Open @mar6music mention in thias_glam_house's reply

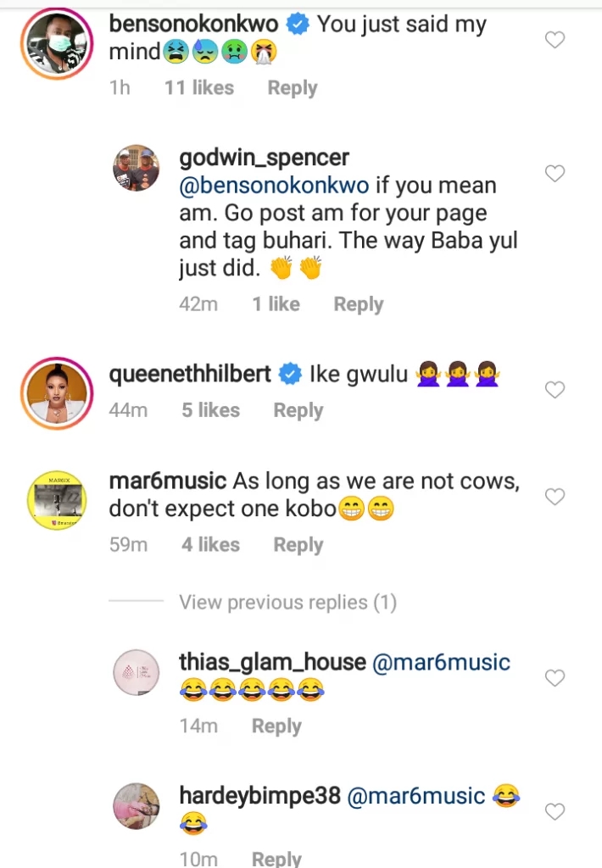point(442,662)
